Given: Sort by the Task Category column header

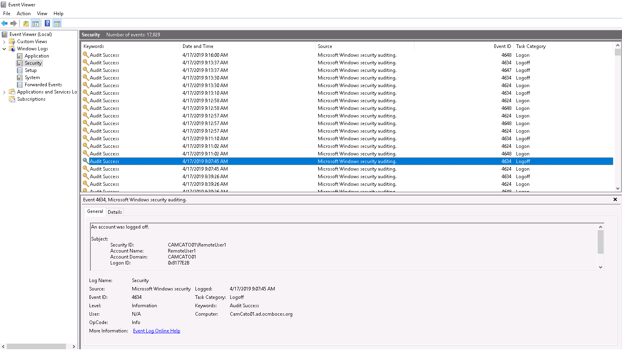Looking at the screenshot, I should pos(563,46).
